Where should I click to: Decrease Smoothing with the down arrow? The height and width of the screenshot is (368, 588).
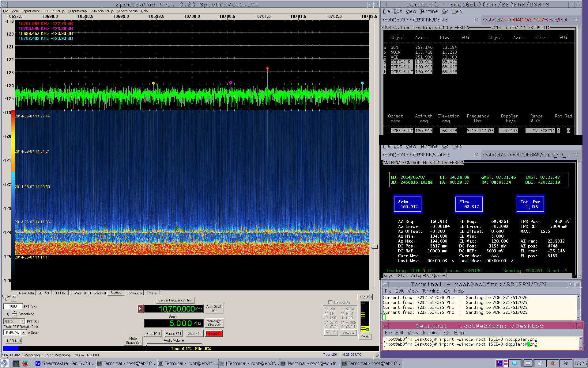click(x=14, y=316)
